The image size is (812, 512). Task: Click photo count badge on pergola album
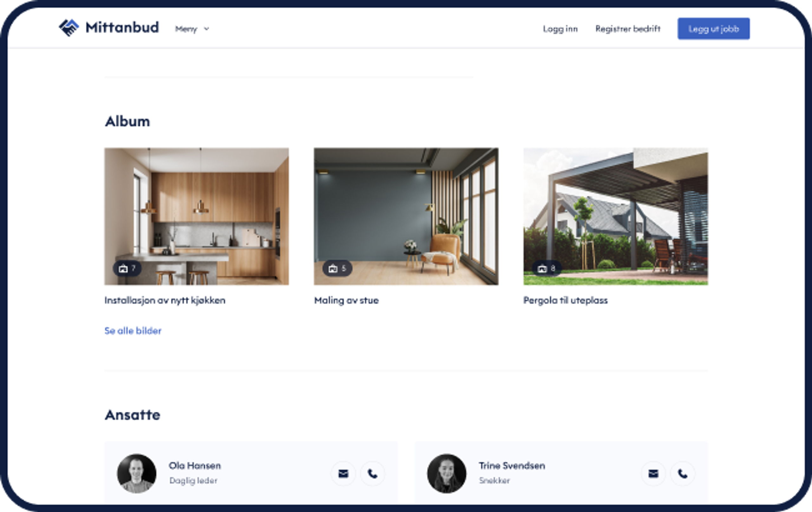[x=546, y=268]
